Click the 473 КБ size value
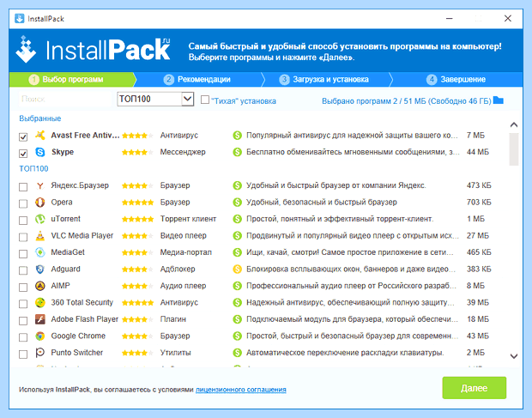This screenshot has height=418, width=532. pyautogui.click(x=479, y=185)
